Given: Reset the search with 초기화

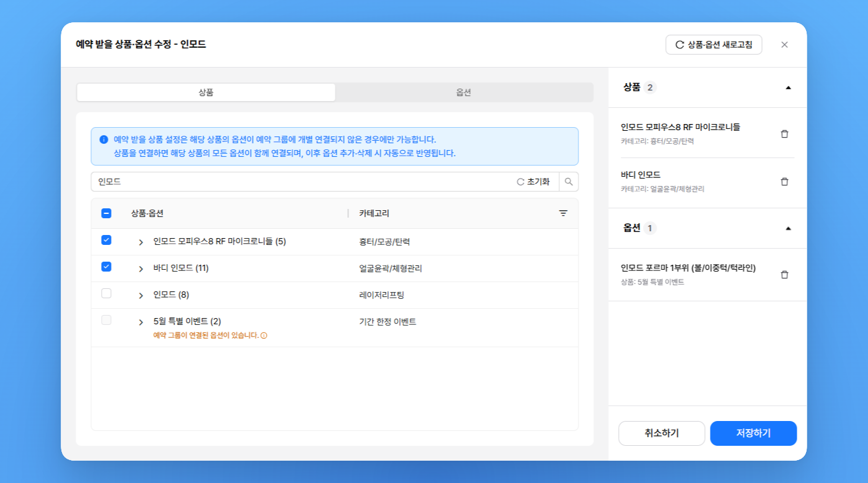Looking at the screenshot, I should (533, 182).
